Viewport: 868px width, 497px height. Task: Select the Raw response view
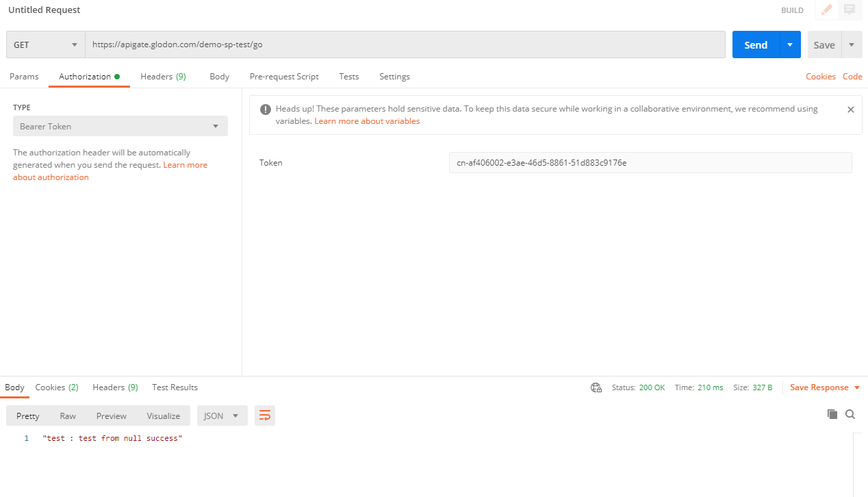coord(68,416)
